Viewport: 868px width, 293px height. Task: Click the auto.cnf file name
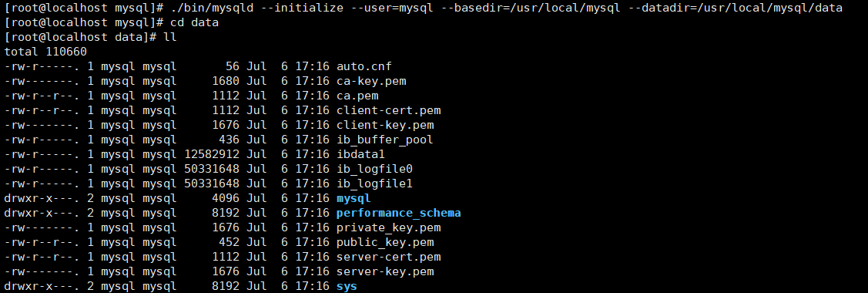point(364,66)
